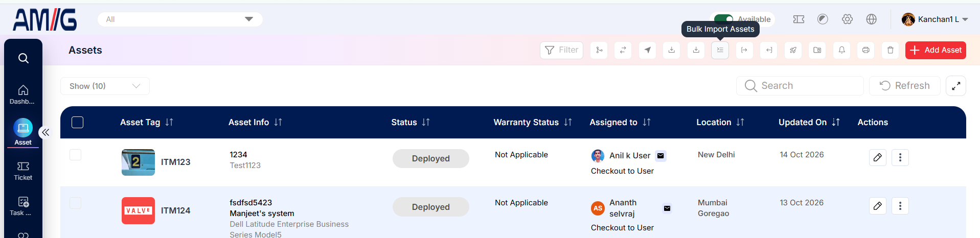Click asset tag text 'ITM124'
The height and width of the screenshot is (238, 980).
coord(176,210)
